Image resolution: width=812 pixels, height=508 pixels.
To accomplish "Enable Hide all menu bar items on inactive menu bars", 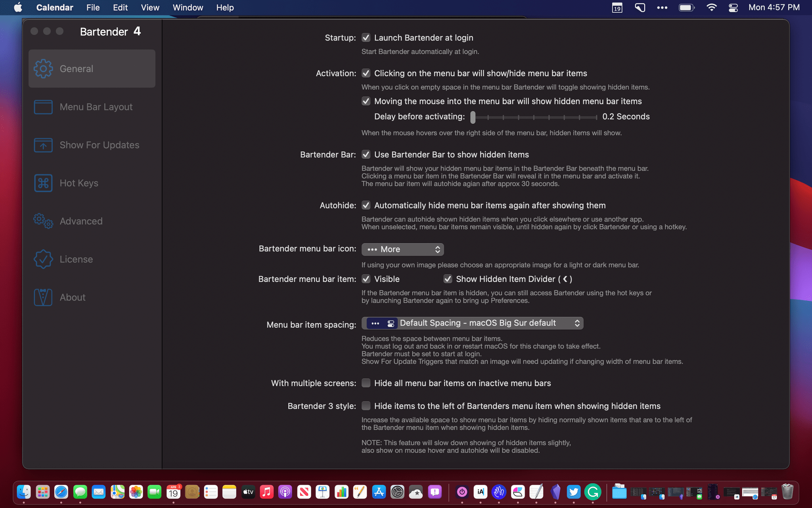I will tap(366, 383).
